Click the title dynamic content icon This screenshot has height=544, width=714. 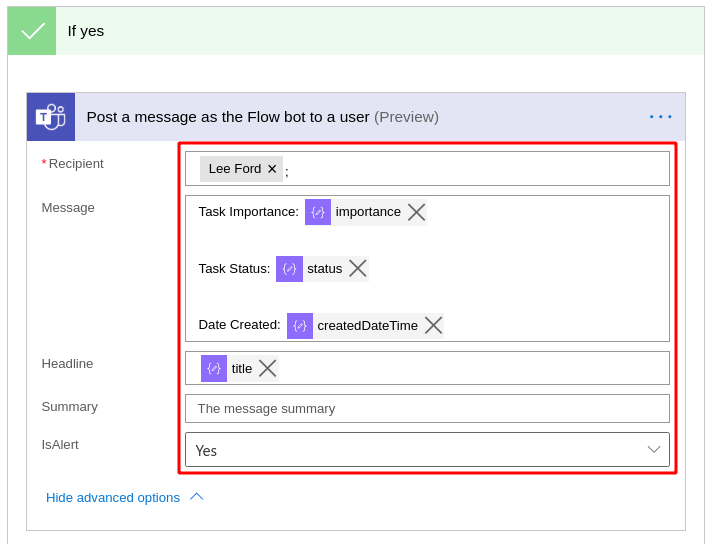click(x=214, y=368)
